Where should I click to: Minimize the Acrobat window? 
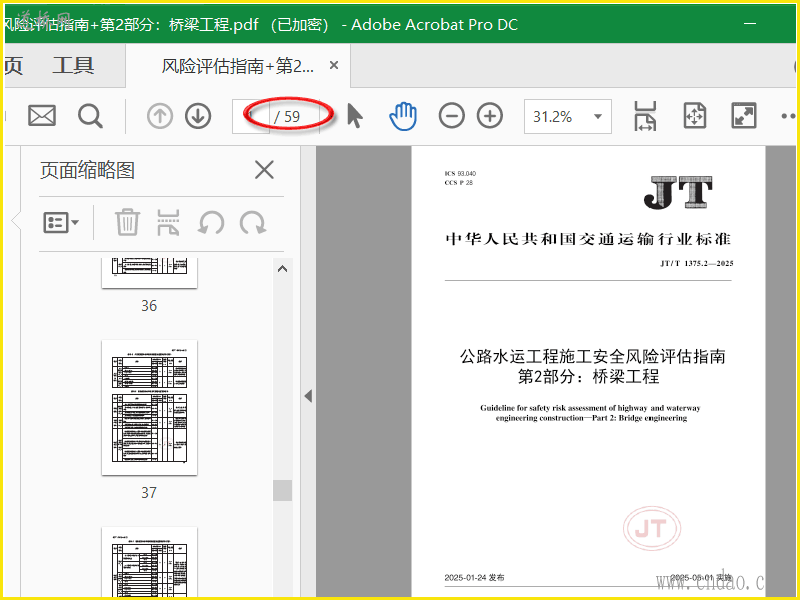749,23
